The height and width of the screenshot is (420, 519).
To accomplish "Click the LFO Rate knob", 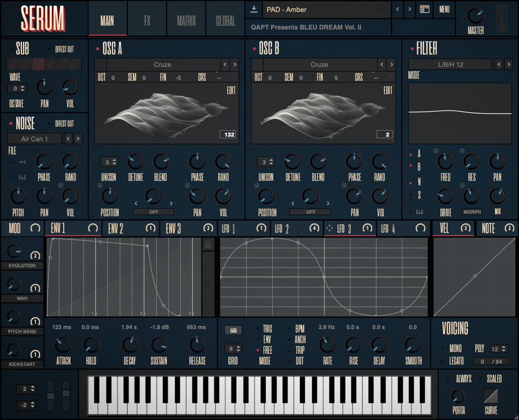I will 327,345.
